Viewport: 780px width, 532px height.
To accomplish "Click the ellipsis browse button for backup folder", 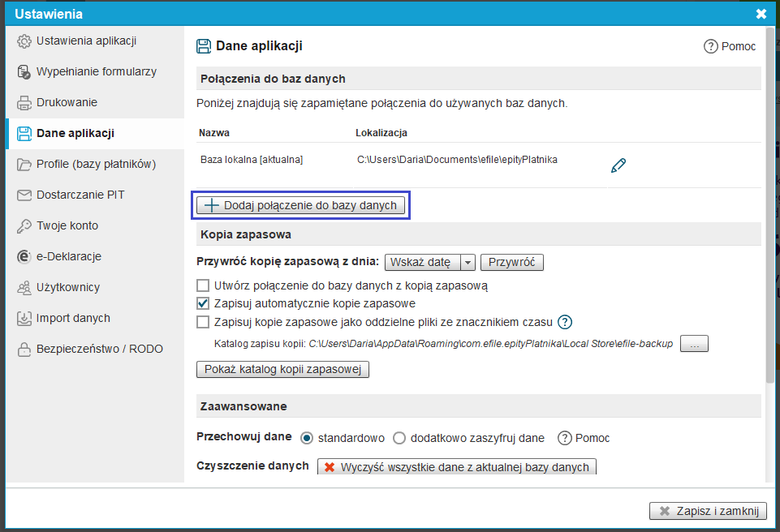I will [x=694, y=344].
